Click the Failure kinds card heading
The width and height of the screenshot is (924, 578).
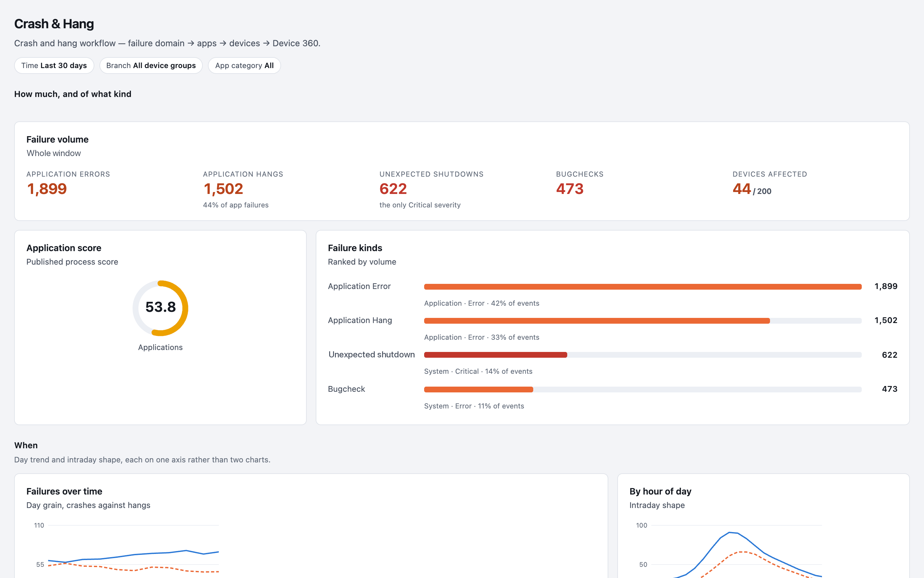click(355, 248)
